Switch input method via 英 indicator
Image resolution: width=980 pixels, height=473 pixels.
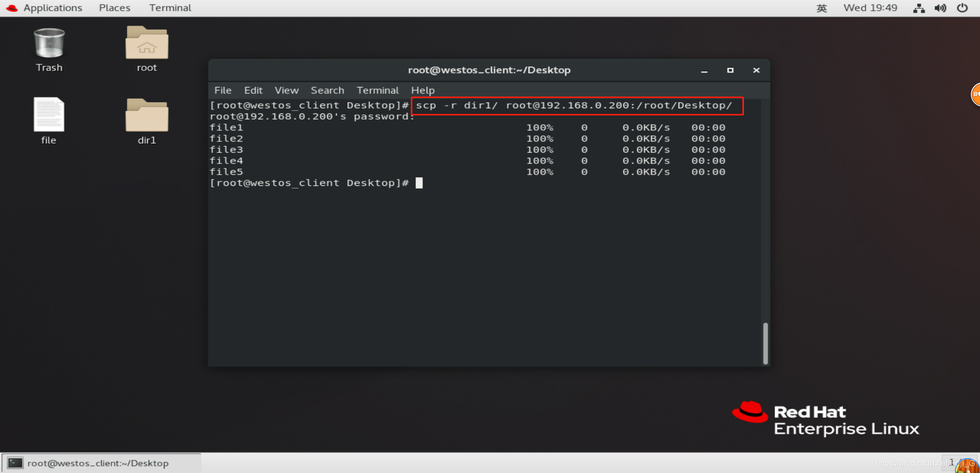822,8
